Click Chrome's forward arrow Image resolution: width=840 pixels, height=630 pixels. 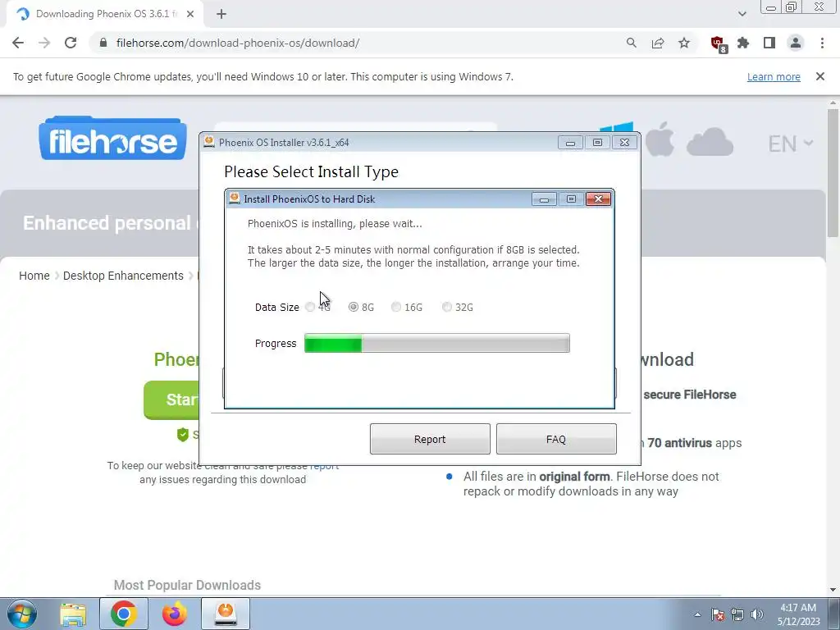[44, 43]
